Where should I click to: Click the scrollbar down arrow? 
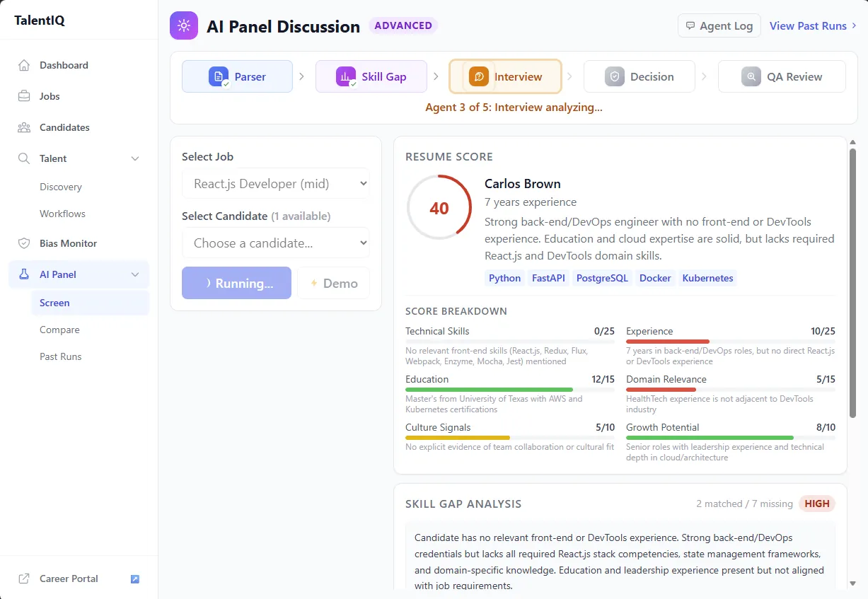pos(852,583)
